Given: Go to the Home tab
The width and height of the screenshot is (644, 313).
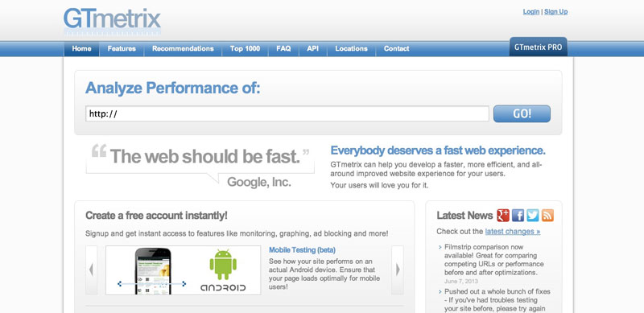Looking at the screenshot, I should pyautogui.click(x=82, y=48).
